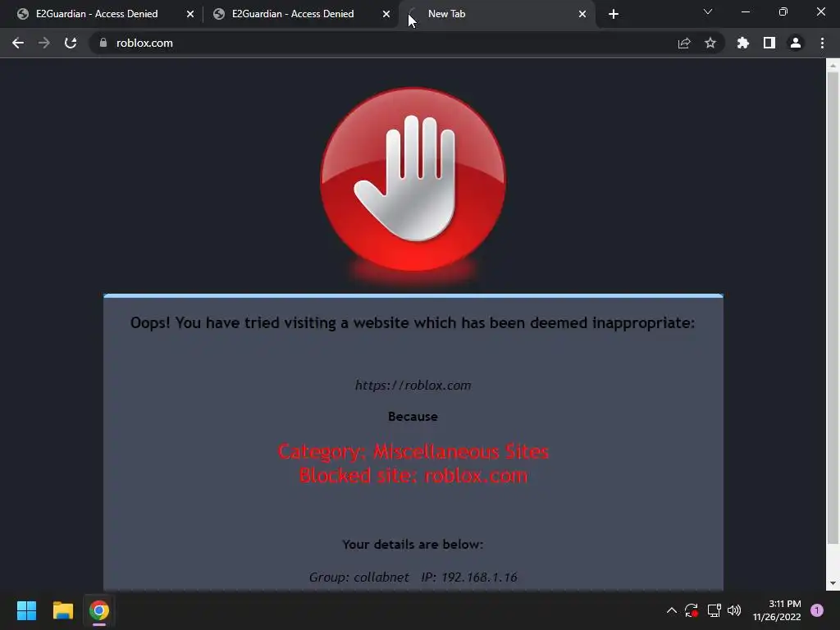Open the volume speaker icon

point(734,610)
